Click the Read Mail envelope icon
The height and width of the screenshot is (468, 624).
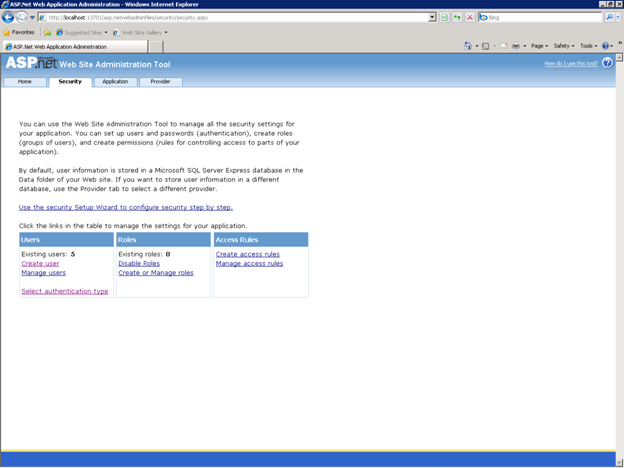tap(504, 46)
